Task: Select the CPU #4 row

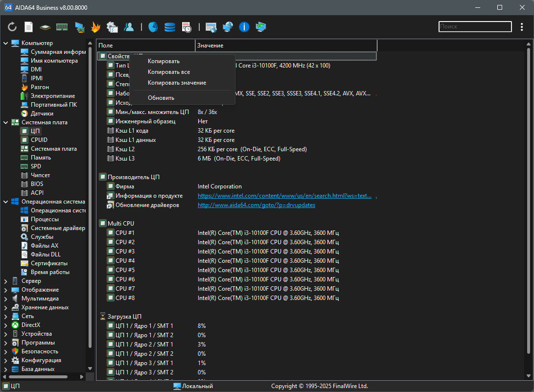Action: click(x=237, y=260)
